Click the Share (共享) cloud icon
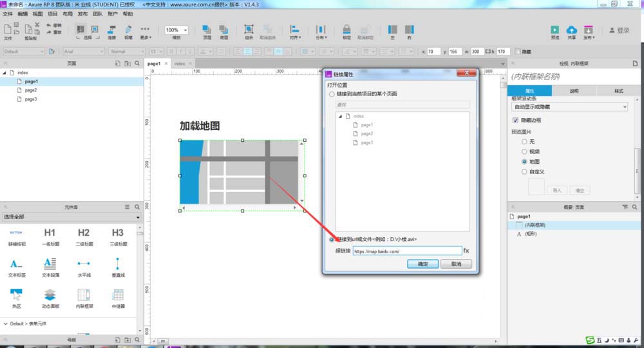Image resolution: width=644 pixels, height=348 pixels. click(x=572, y=30)
